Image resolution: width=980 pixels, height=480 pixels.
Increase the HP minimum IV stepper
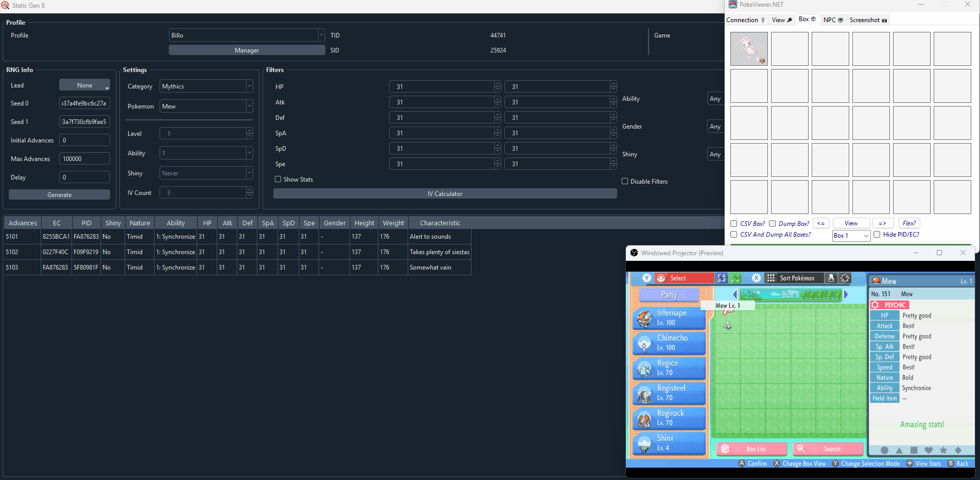pos(497,83)
